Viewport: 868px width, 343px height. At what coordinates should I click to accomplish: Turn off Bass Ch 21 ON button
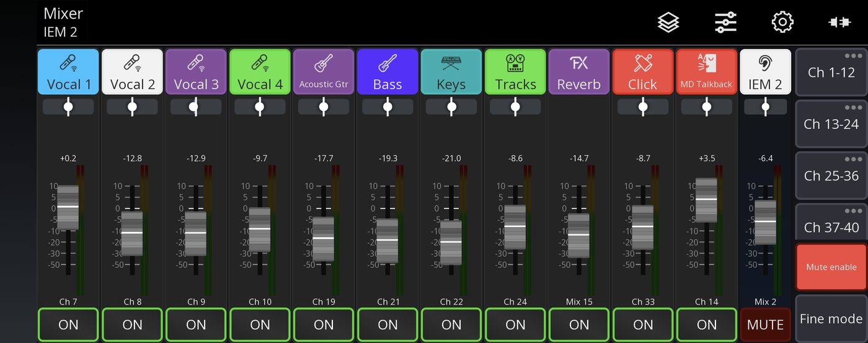(x=387, y=324)
